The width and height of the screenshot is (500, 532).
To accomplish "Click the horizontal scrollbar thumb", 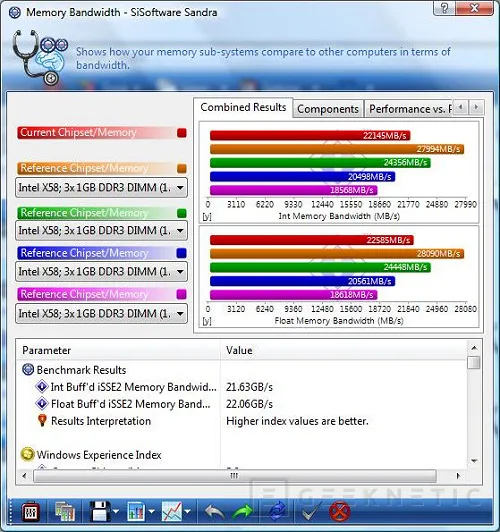I will pos(234,476).
